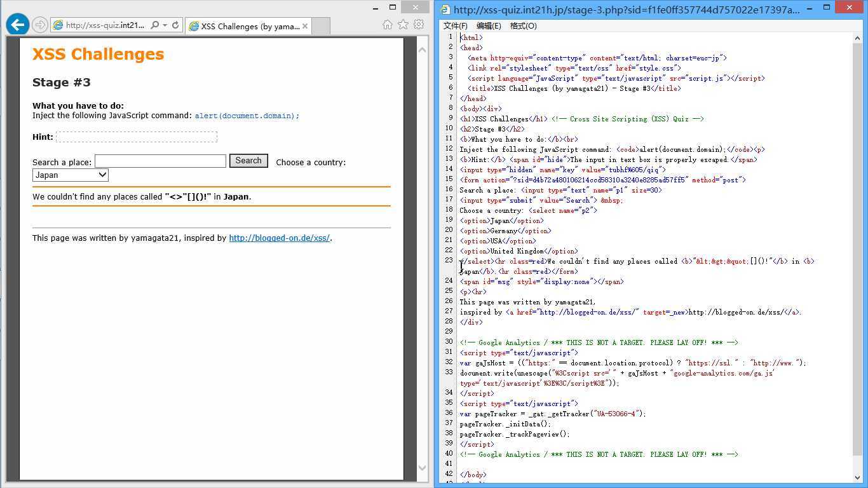This screenshot has height=488, width=868.
Task: Open the 格式(O) menu in source viewer
Action: [524, 26]
